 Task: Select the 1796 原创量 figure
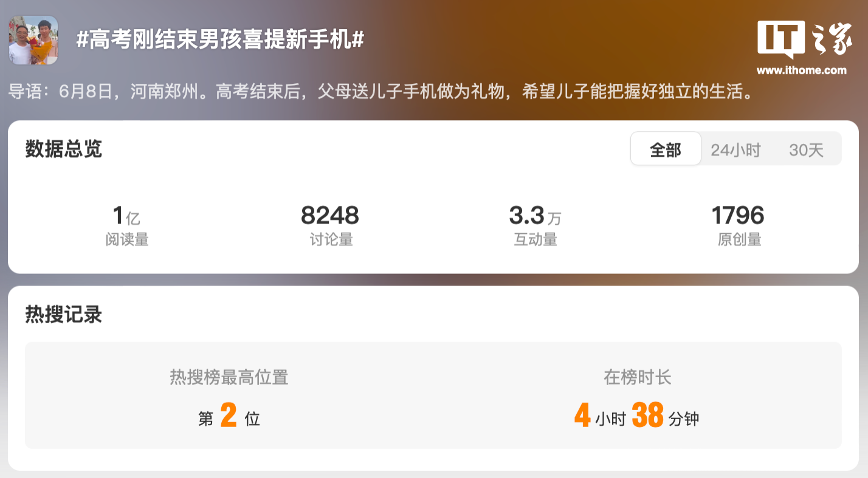tap(739, 225)
